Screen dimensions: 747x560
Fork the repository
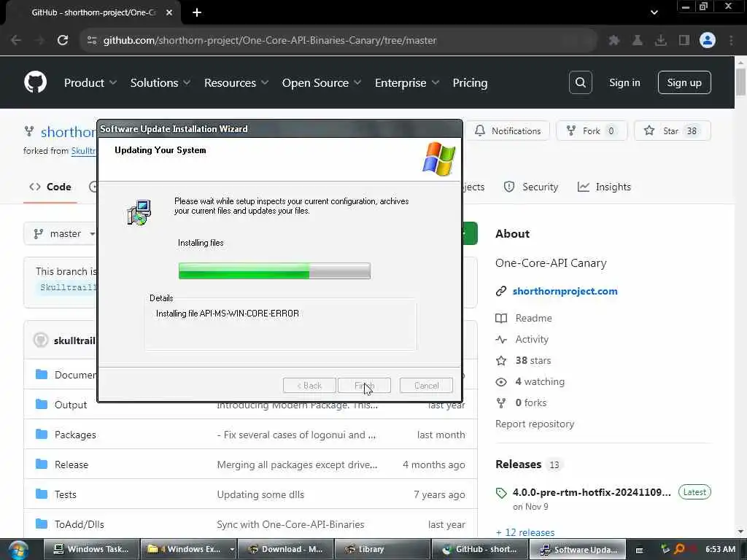pyautogui.click(x=592, y=131)
